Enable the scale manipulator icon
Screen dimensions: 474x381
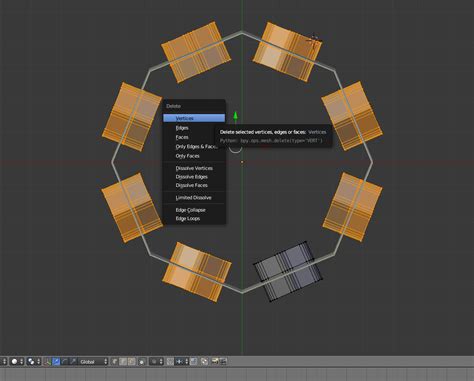[73, 362]
